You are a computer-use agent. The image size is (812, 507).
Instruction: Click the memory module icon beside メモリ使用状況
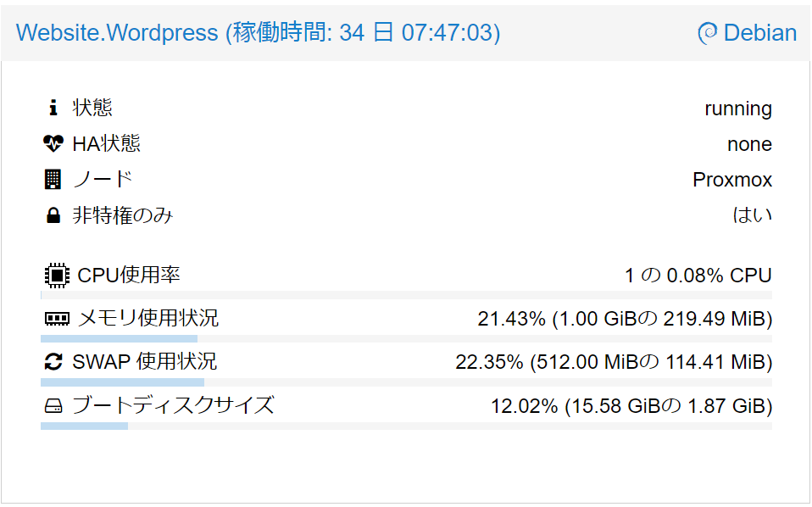(x=55, y=318)
